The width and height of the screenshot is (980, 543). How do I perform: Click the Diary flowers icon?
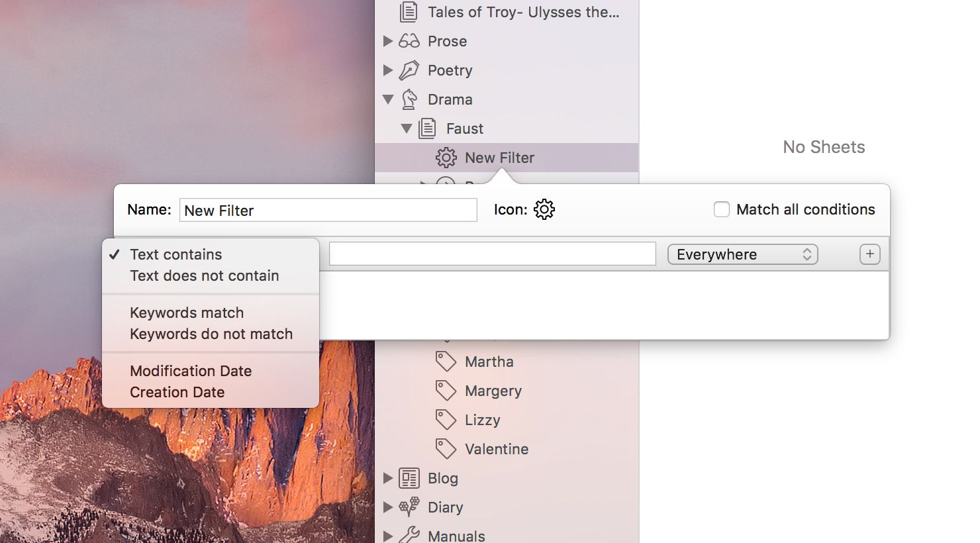[x=409, y=507]
